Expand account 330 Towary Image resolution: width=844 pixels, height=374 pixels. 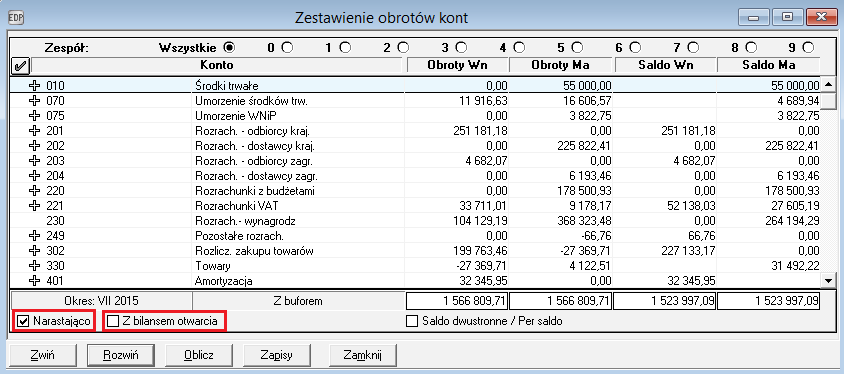click(x=35, y=266)
